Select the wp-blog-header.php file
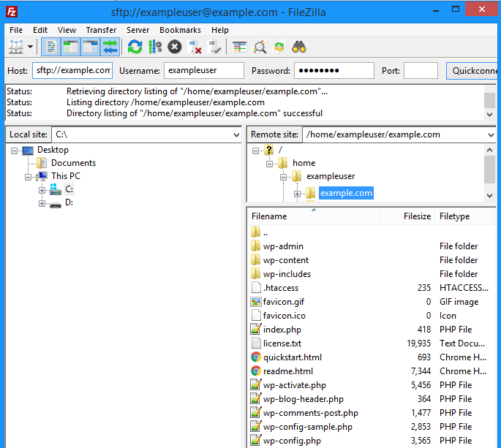 click(372, 399)
